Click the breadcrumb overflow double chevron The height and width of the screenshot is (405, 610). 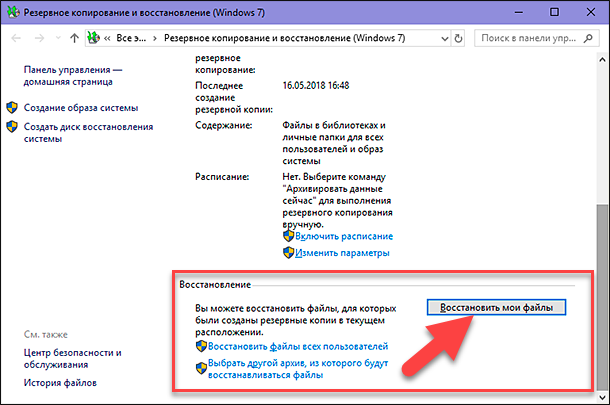[107, 39]
